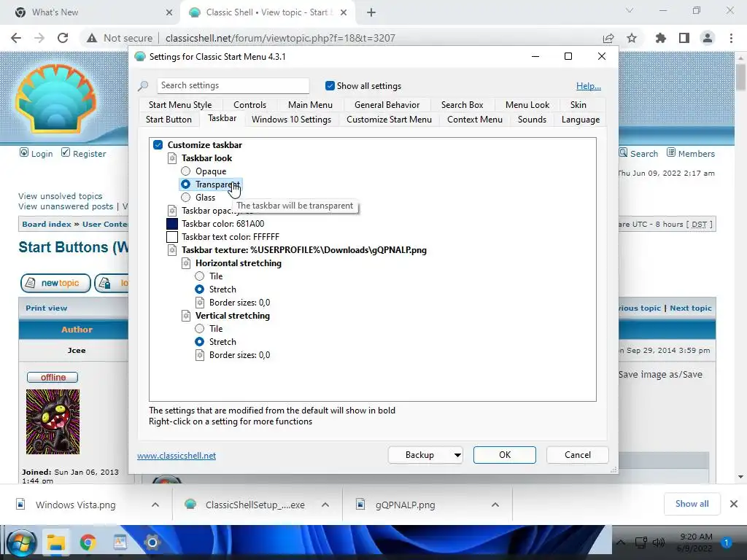
Task: Click the Taskbar color 681A00 swatch
Action: point(172,224)
